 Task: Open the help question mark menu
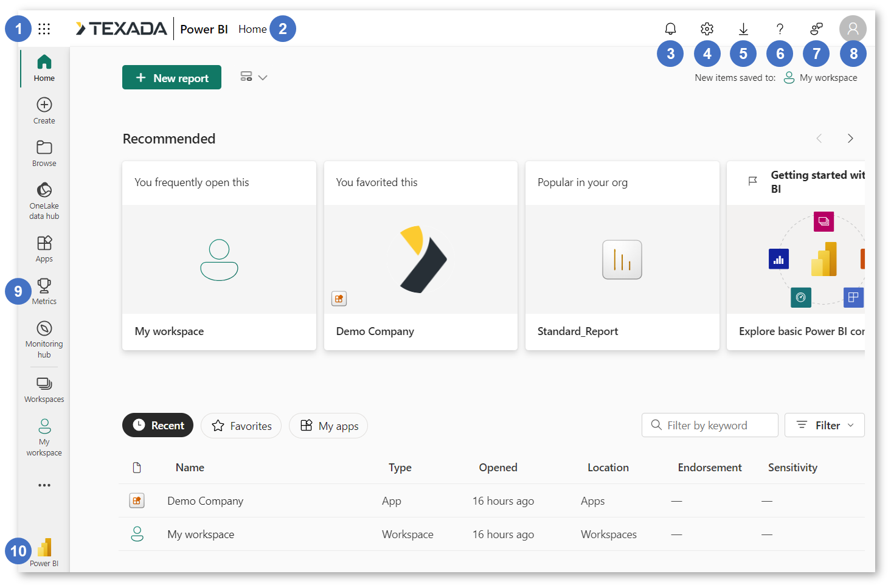(780, 29)
